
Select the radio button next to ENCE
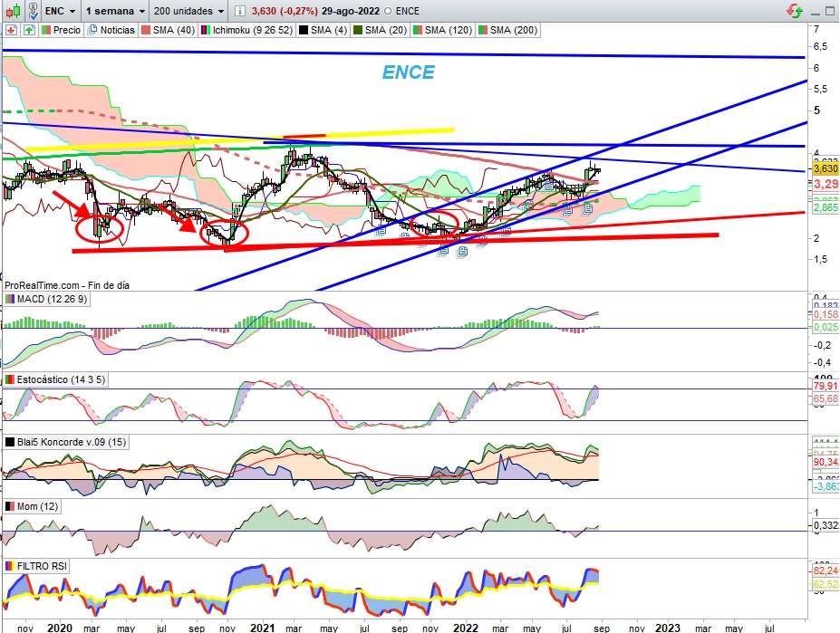pyautogui.click(x=388, y=11)
